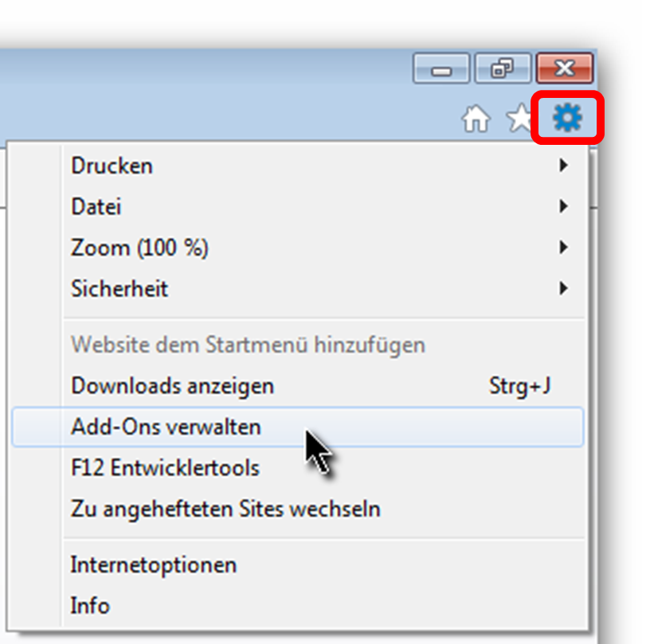Open the Sicherheit menu entry
Viewport: 646px width, 644px height.
[297, 289]
